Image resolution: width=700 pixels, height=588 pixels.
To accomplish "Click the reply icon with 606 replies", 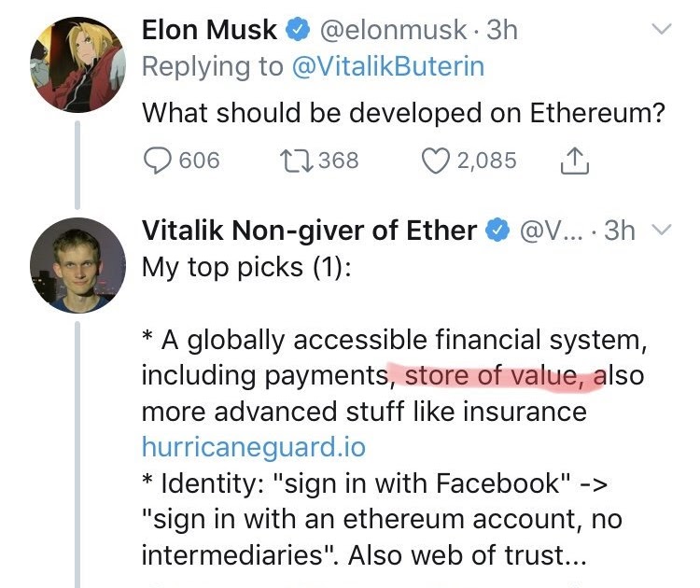I will 157,161.
